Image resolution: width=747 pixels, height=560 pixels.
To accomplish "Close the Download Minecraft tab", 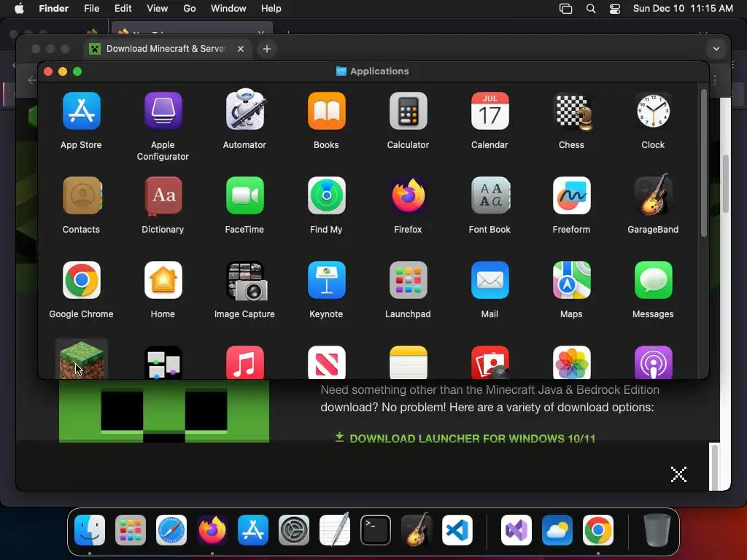I will 241,49.
